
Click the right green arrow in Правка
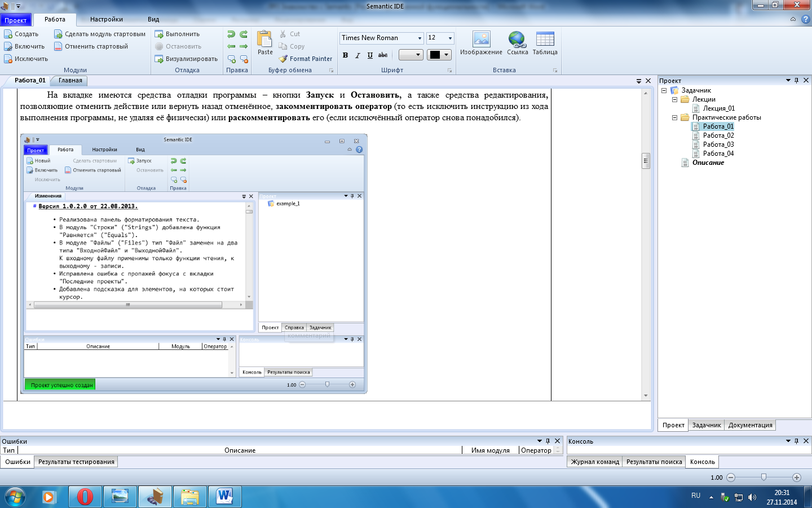(244, 46)
